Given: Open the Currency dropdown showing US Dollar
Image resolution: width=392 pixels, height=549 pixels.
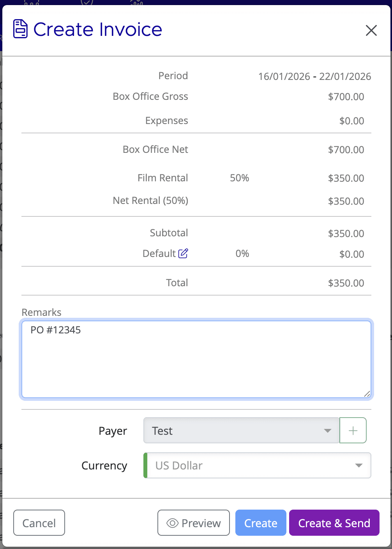Looking at the screenshot, I should [x=257, y=465].
